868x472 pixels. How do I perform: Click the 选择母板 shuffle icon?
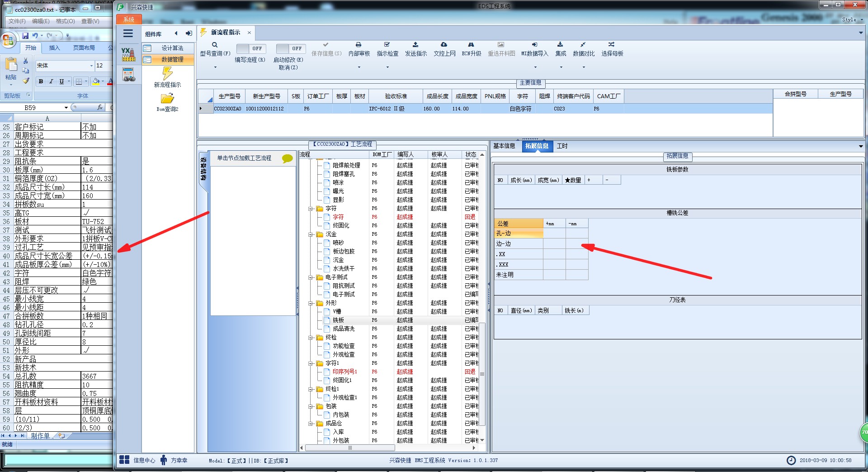click(611, 45)
